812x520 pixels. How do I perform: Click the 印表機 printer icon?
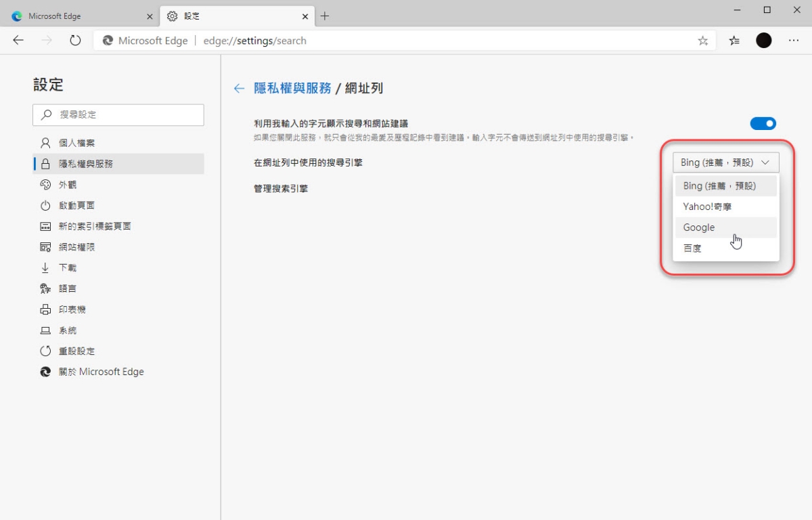click(45, 309)
